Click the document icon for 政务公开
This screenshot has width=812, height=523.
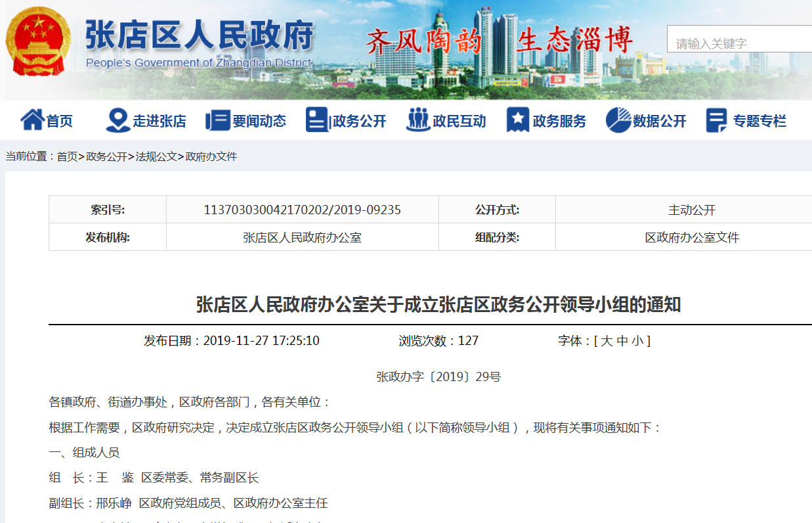click(317, 120)
